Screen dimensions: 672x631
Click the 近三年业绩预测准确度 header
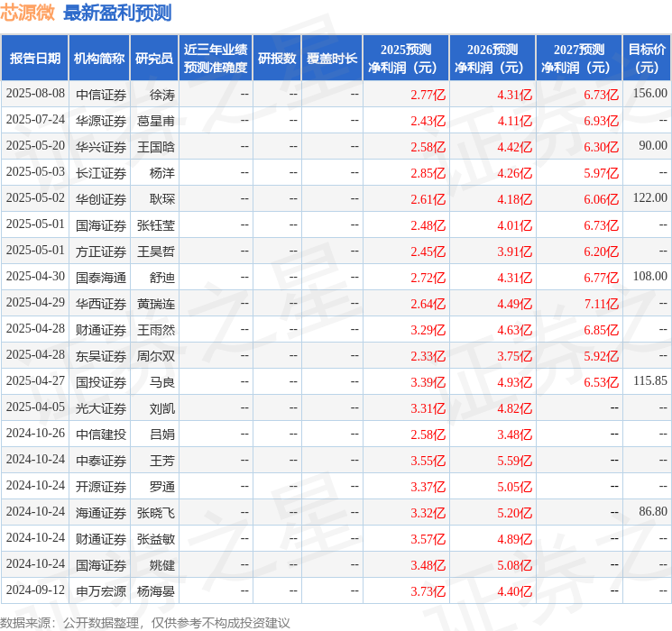tap(216, 59)
